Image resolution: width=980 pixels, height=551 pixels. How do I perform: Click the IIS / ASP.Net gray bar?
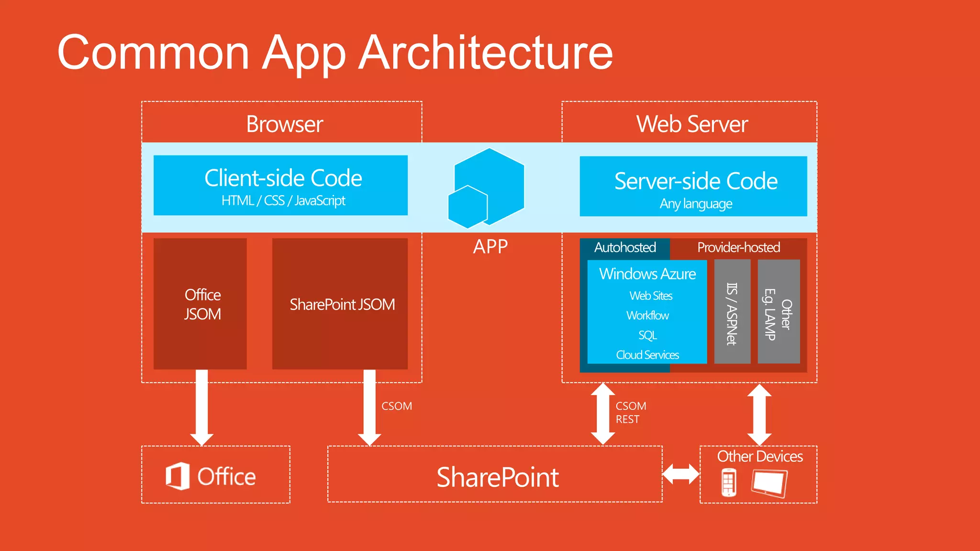(732, 312)
